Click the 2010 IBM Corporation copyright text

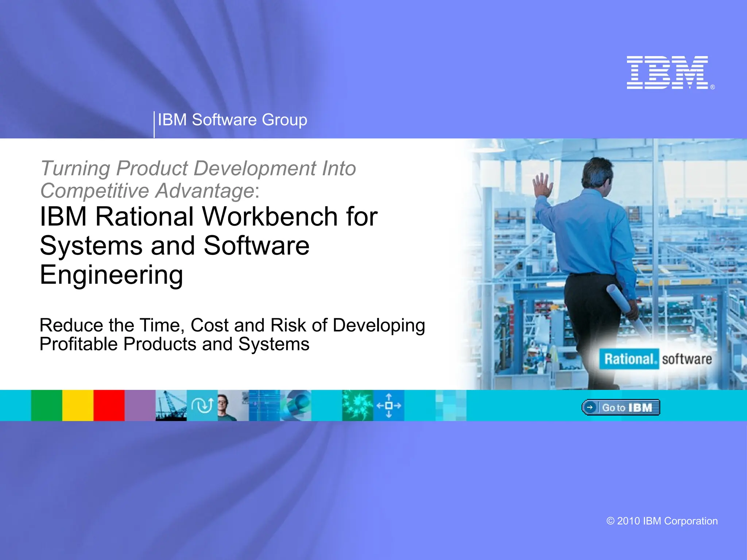[662, 521]
